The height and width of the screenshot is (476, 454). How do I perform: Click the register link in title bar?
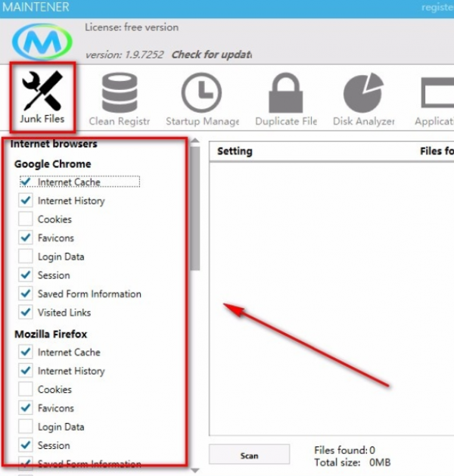point(437,8)
